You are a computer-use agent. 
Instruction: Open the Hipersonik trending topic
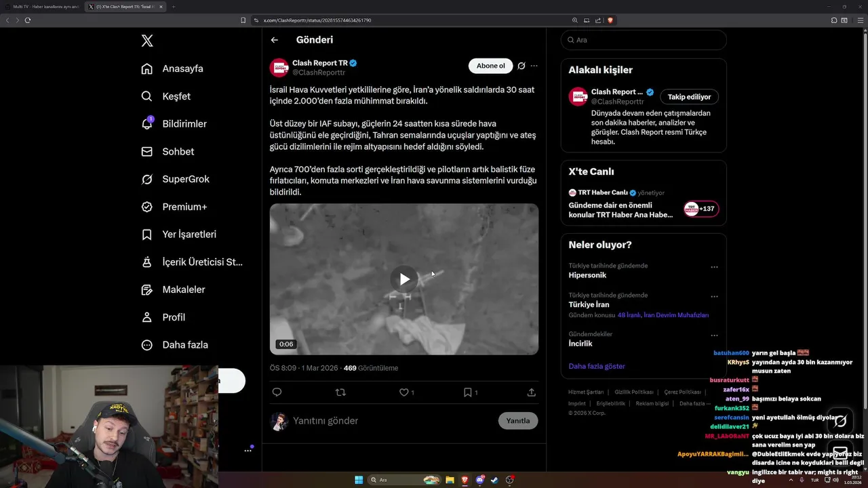587,275
